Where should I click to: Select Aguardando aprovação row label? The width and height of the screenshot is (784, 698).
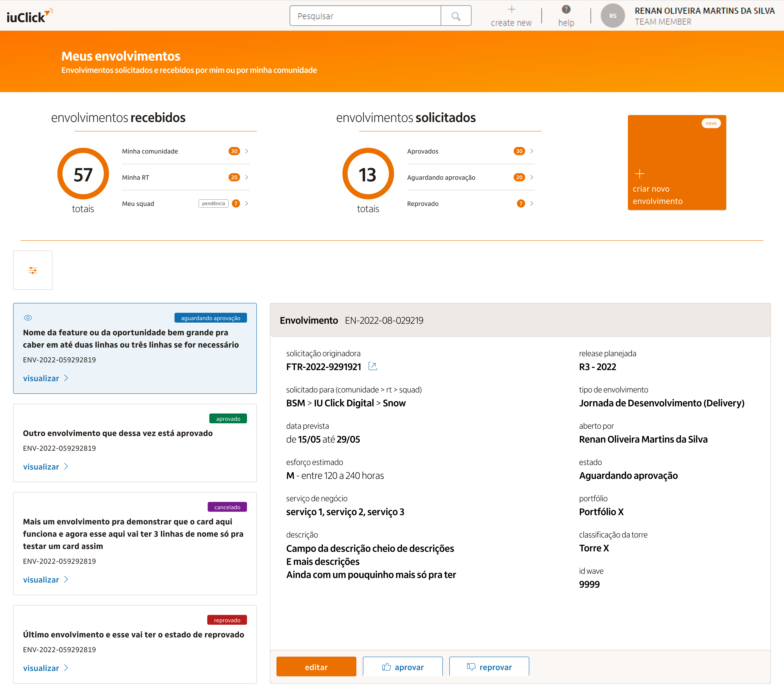441,177
